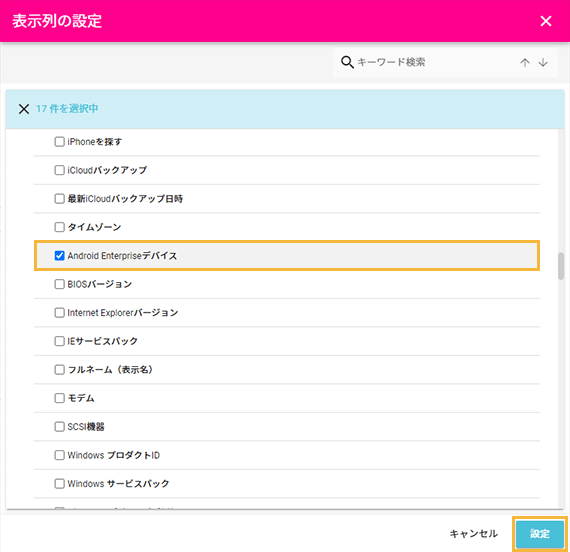Check Internet Explorerバージョン checkbox
570x552 pixels.
coord(59,312)
